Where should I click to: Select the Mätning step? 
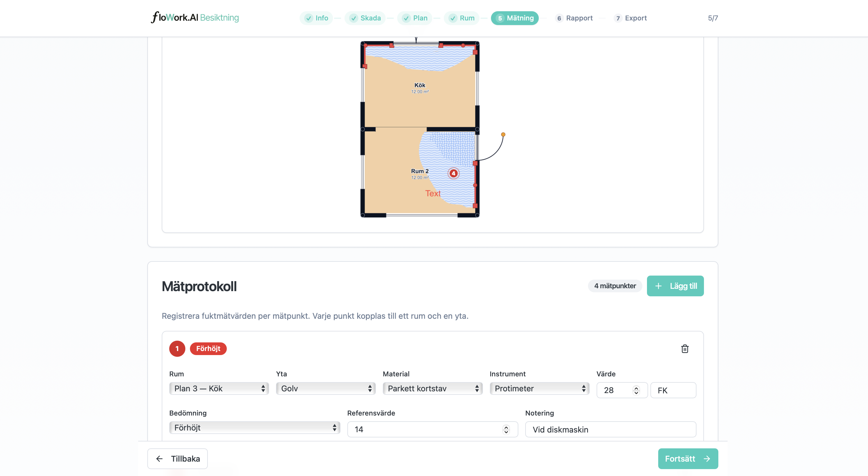(515, 18)
